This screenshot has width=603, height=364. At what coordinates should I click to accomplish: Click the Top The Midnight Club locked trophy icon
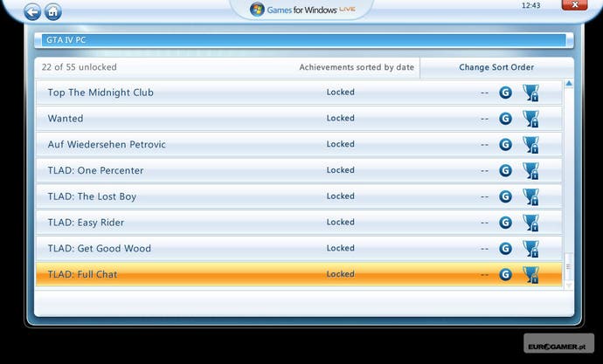tap(531, 93)
